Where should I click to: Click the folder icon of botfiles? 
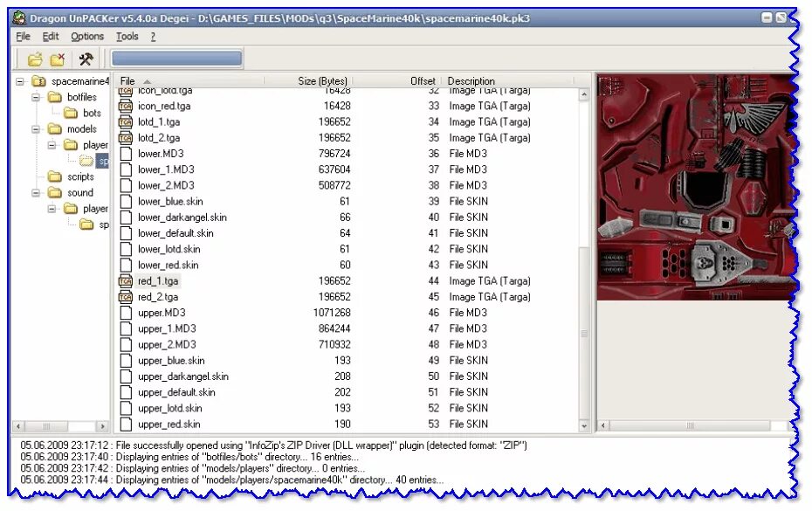click(x=54, y=97)
